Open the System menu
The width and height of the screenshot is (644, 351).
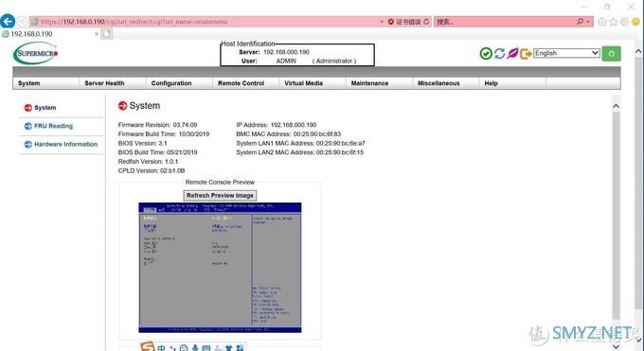click(x=28, y=83)
